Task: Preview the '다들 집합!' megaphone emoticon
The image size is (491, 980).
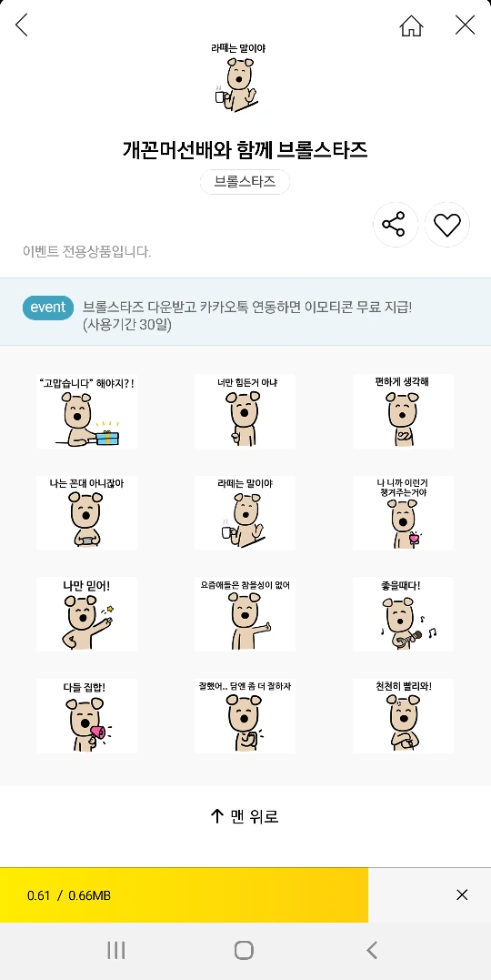Action: coord(86,715)
